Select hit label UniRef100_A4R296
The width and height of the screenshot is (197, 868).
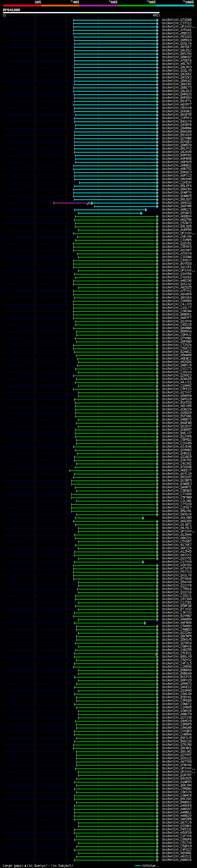(x=177, y=281)
